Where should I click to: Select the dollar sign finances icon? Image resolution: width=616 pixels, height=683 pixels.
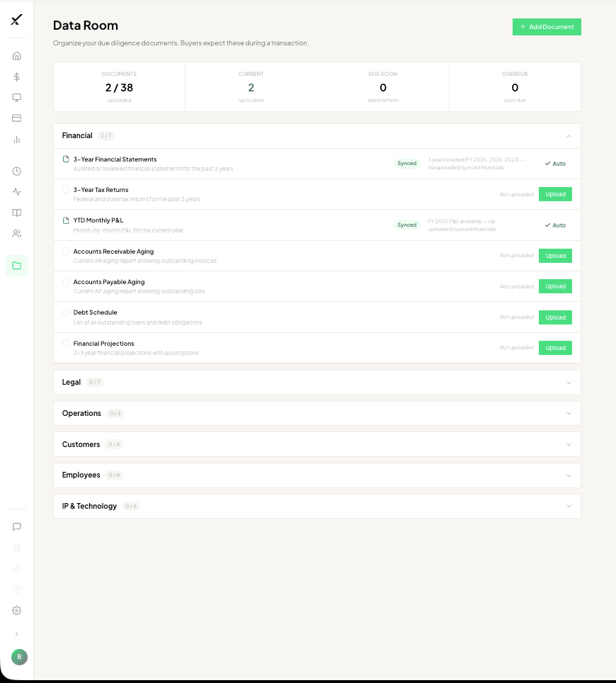coord(16,77)
